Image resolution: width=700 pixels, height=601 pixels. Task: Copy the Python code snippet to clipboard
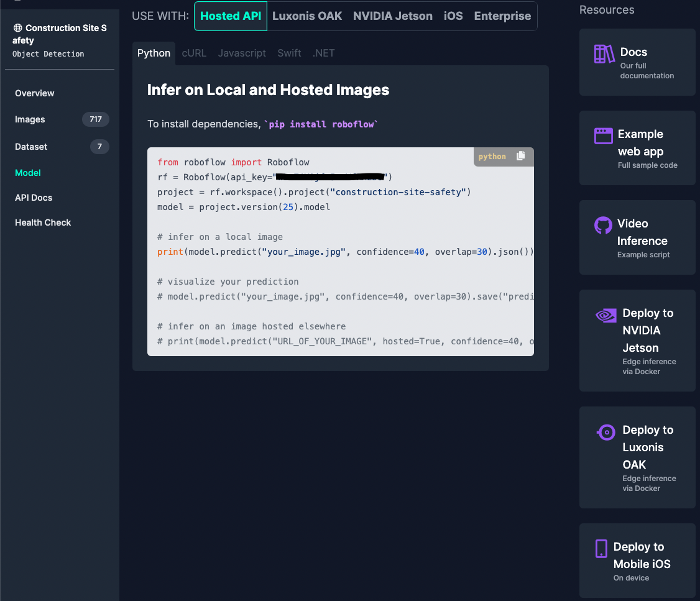click(x=520, y=156)
